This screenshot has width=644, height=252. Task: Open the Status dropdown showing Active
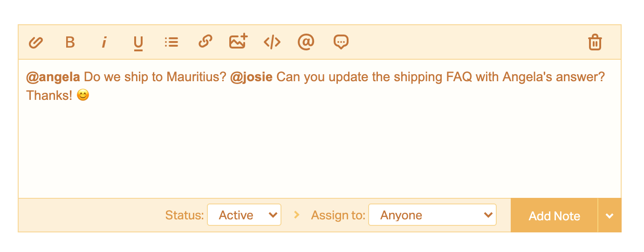[244, 215]
